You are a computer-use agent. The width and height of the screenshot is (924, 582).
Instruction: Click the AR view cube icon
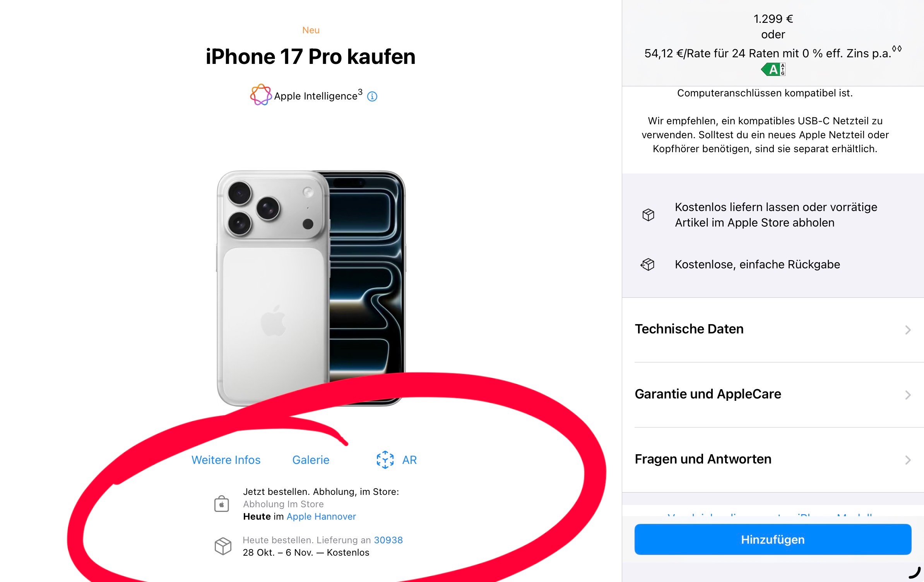[385, 460]
